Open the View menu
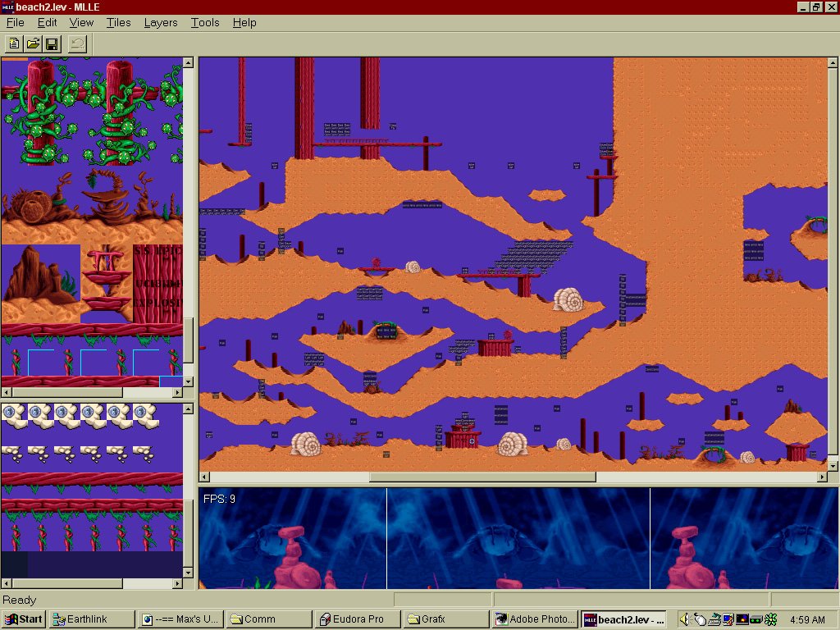 [81, 22]
